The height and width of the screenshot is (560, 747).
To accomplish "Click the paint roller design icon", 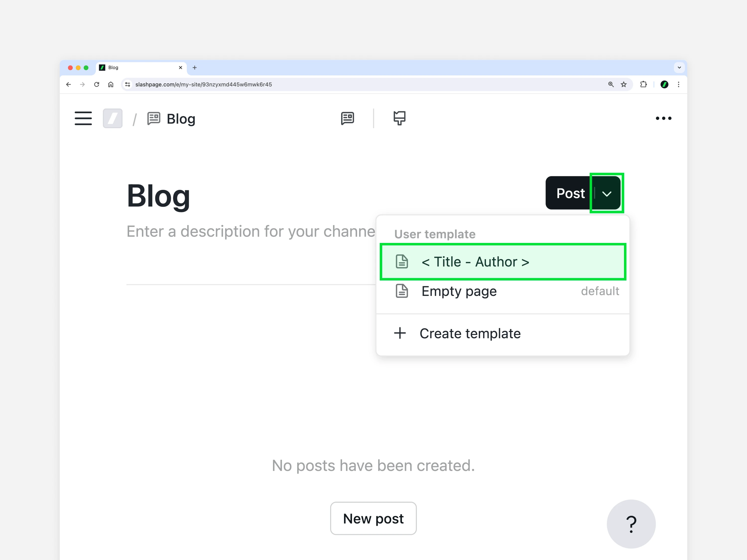I will [x=399, y=118].
